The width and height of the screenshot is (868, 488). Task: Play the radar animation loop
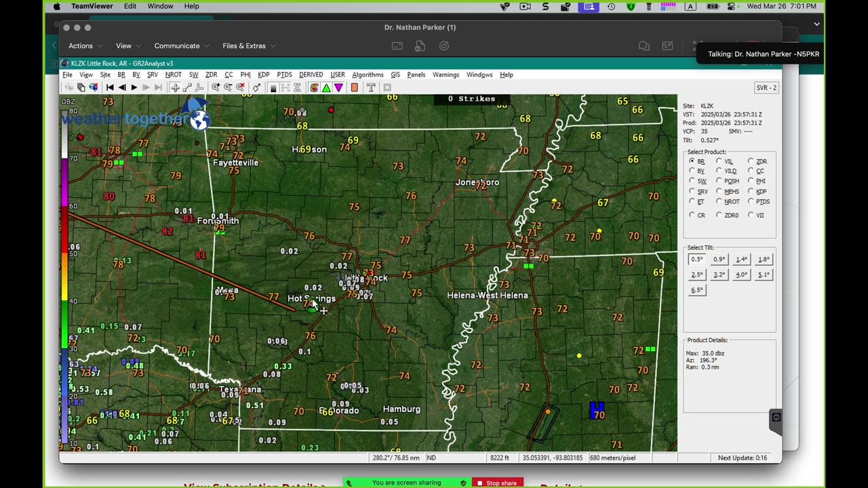click(x=134, y=87)
